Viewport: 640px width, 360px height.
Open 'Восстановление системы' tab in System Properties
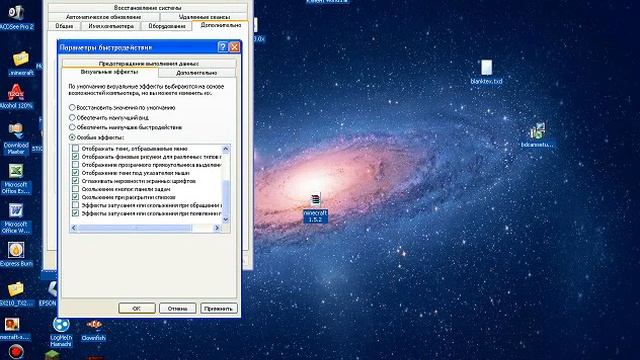[147, 8]
